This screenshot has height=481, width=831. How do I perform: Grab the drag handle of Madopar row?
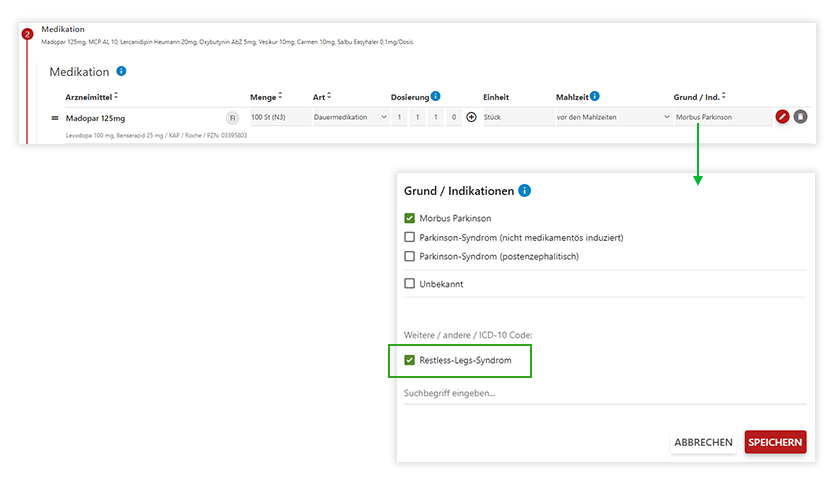pyautogui.click(x=56, y=117)
